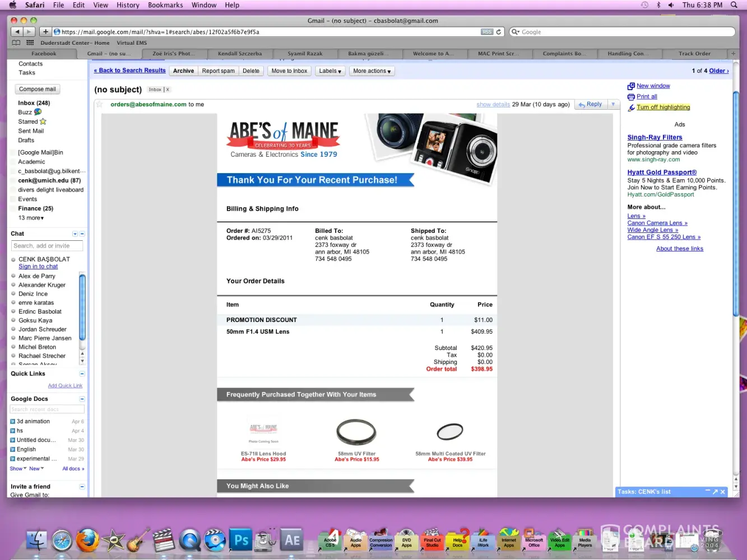Click the Print all printer icon
747x560 pixels.
pyautogui.click(x=631, y=97)
